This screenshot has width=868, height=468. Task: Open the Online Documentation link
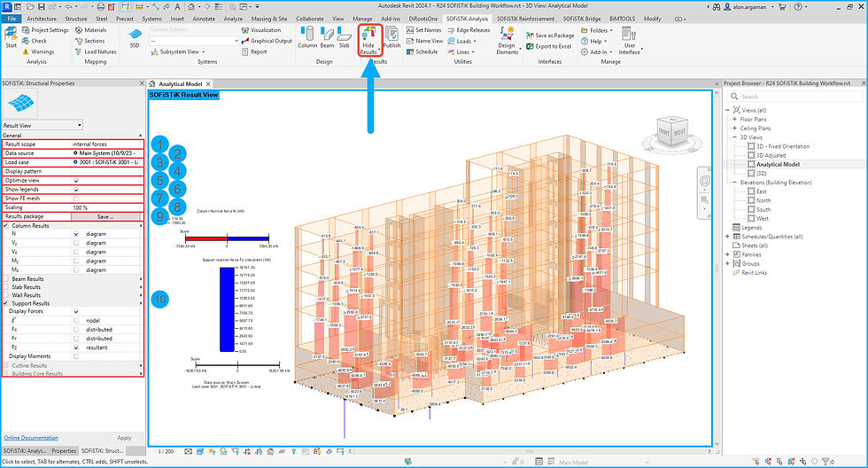[31, 438]
